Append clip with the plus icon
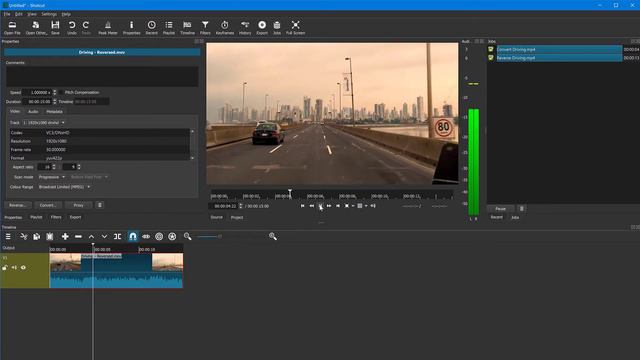The width and height of the screenshot is (640, 360). (65, 236)
